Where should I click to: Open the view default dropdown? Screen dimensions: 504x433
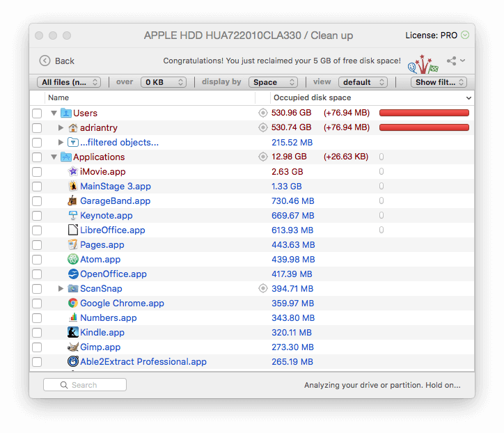[363, 82]
